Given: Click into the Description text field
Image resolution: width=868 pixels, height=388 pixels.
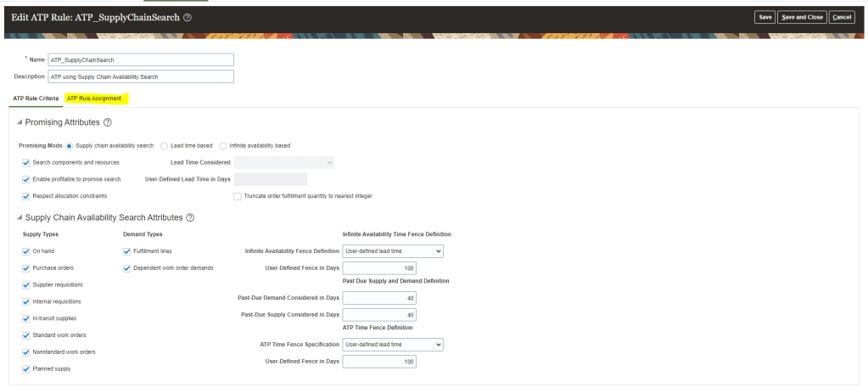Looking at the screenshot, I should click(x=140, y=76).
